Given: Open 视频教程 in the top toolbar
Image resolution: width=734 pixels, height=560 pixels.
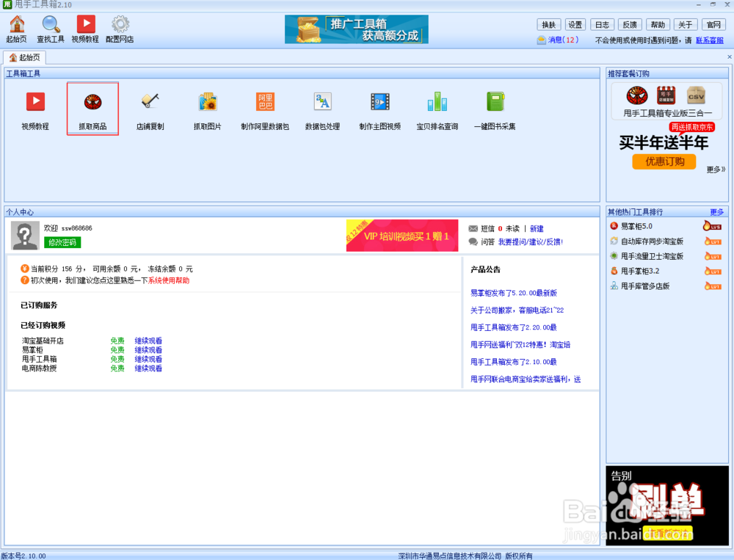Looking at the screenshot, I should point(85,29).
